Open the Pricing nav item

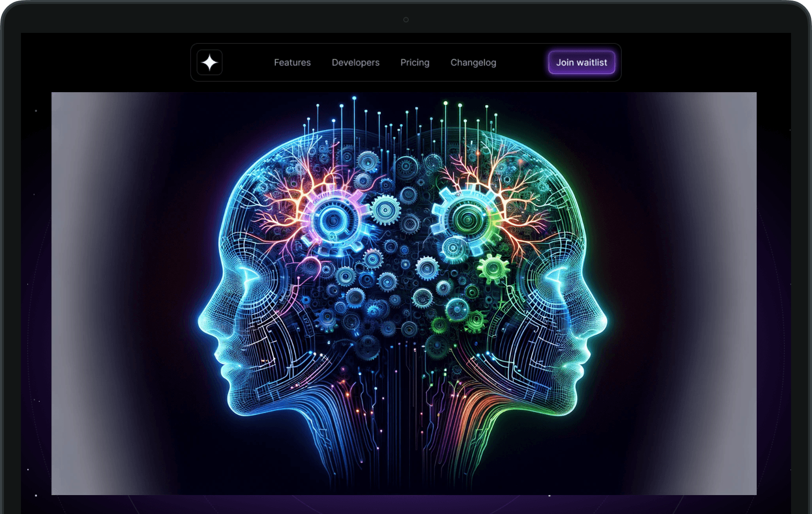pos(415,63)
